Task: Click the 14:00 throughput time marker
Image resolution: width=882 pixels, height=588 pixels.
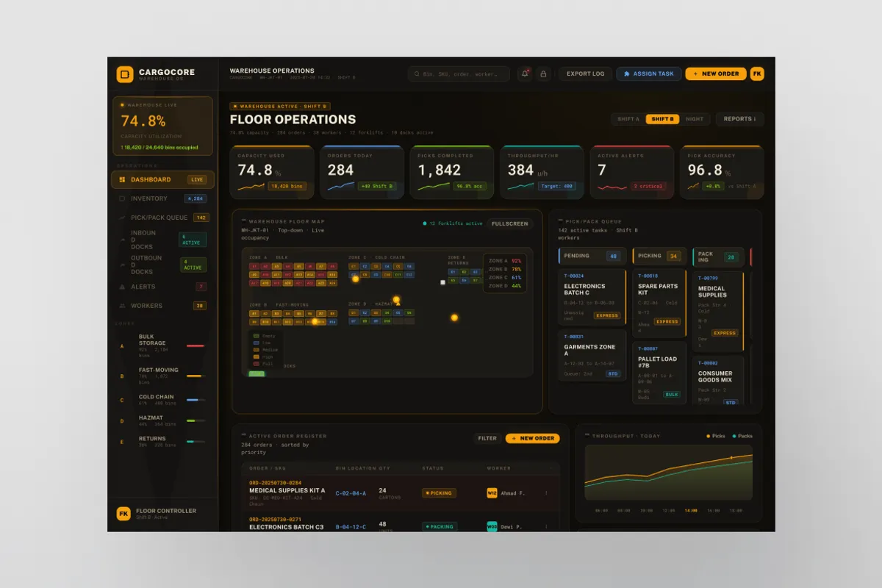Action: click(x=691, y=510)
